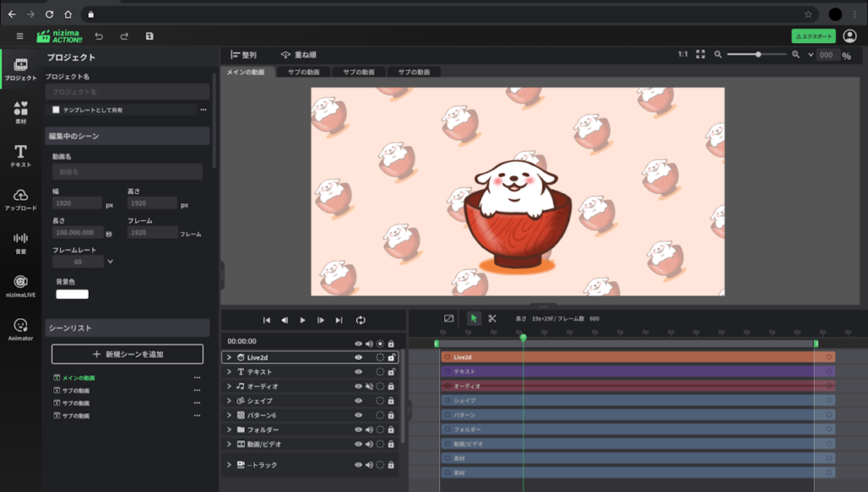Jump to the end of the timeline

click(x=339, y=320)
